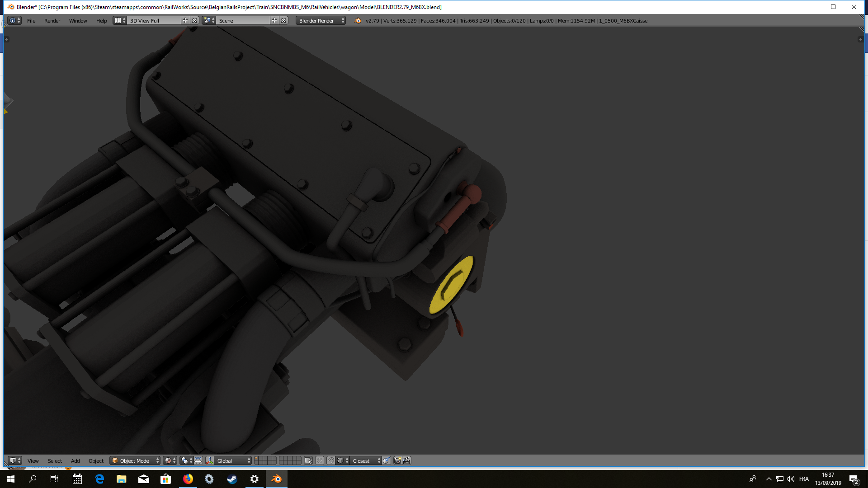The height and width of the screenshot is (488, 868).
Task: Delete the current Scene with X
Action: tap(283, 20)
